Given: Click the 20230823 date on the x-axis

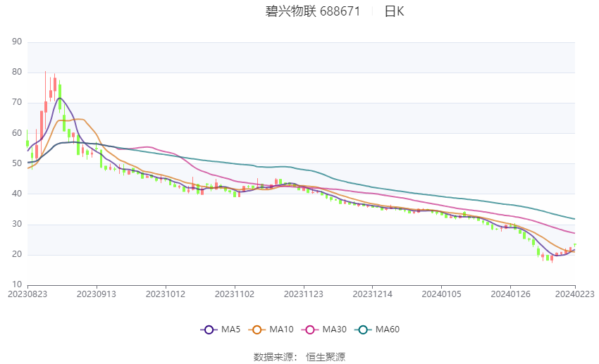Looking at the screenshot, I should pyautogui.click(x=27, y=294).
